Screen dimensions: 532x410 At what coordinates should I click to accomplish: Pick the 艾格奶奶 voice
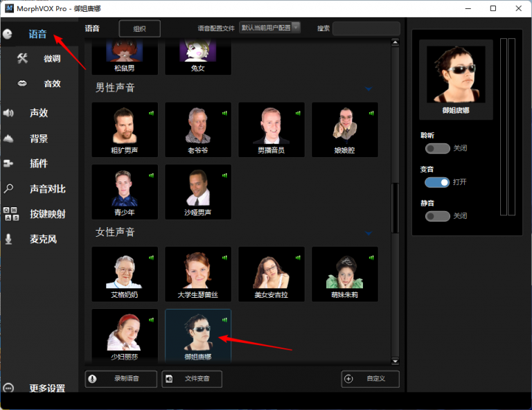pyautogui.click(x=125, y=274)
